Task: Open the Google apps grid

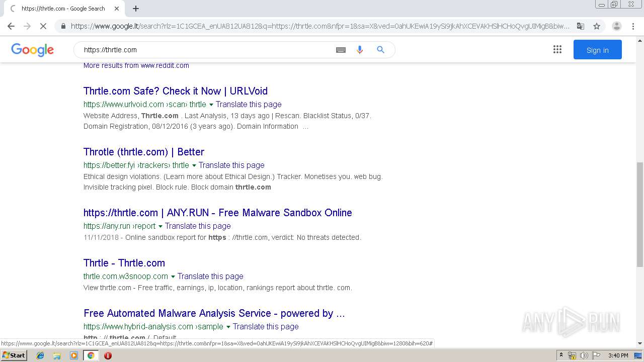Action: point(557,49)
